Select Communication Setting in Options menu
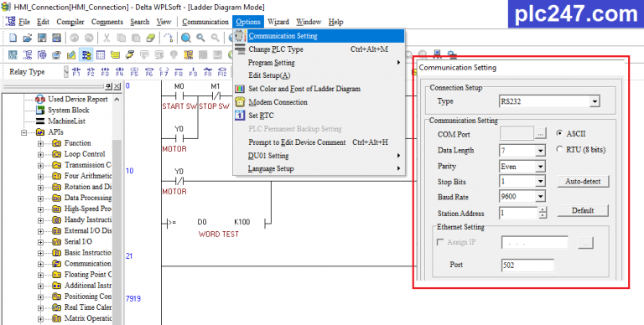644x325 pixels. click(x=319, y=36)
